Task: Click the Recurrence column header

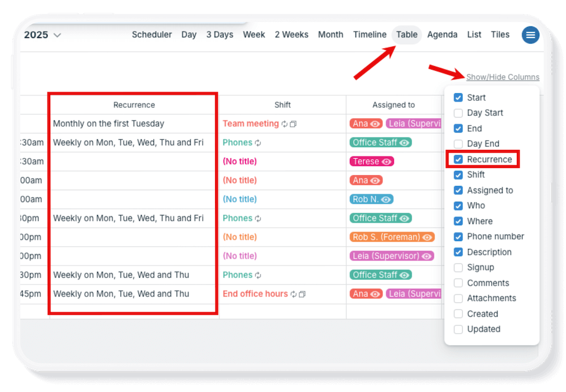Action: point(134,105)
